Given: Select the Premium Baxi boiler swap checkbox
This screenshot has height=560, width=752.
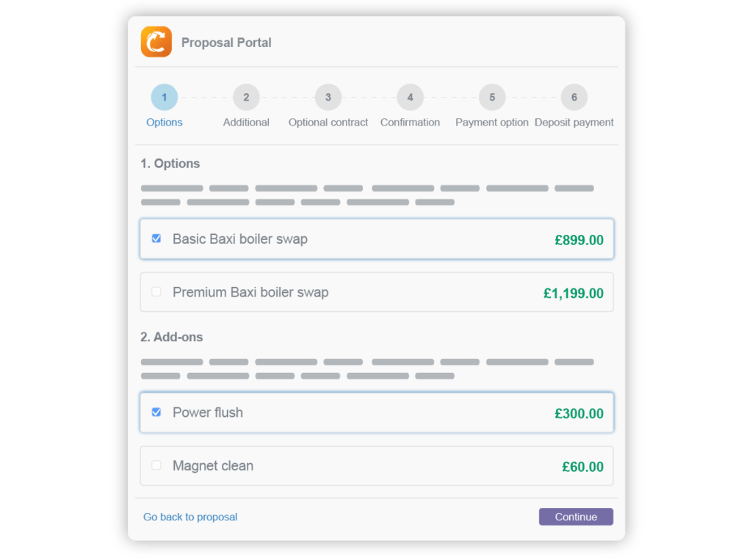Looking at the screenshot, I should coord(156,291).
